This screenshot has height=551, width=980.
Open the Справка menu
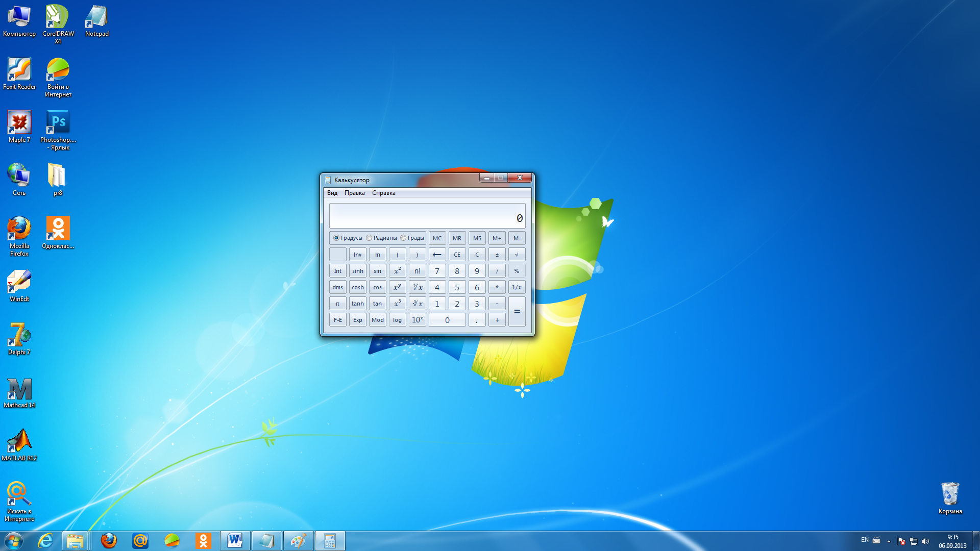click(383, 193)
